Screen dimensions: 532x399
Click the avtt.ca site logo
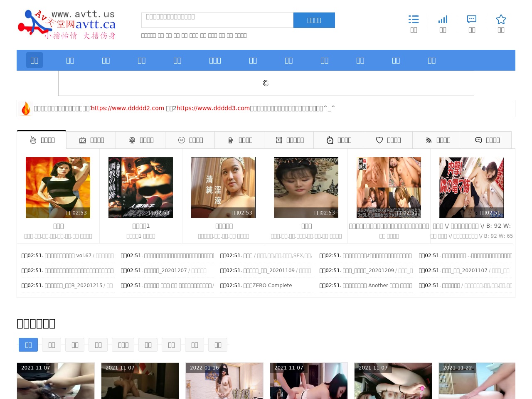coord(67,25)
